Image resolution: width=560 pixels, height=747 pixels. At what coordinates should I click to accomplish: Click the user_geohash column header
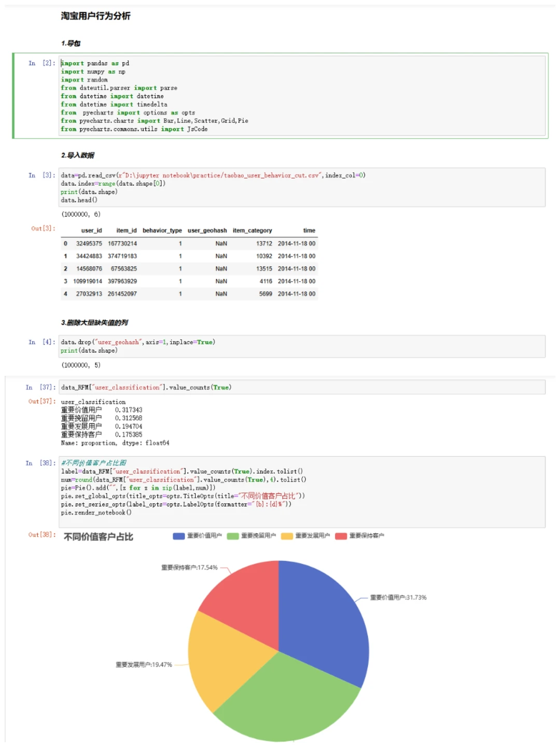[x=207, y=230]
